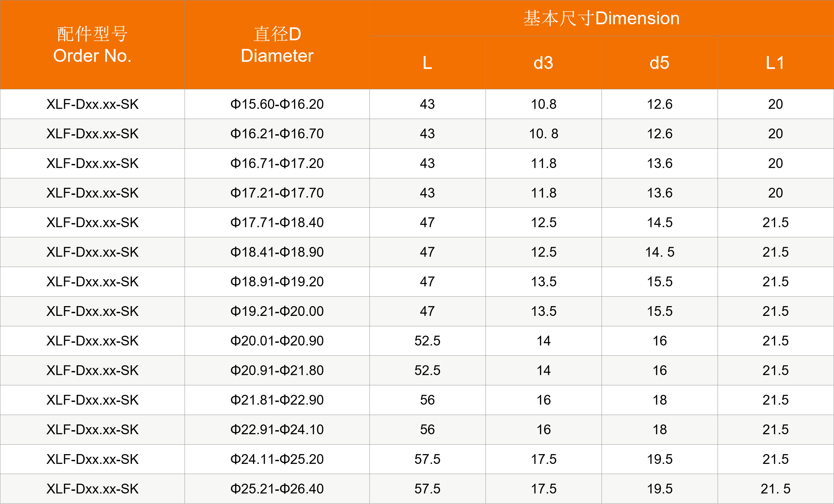This screenshot has height=504, width=834.
Task: Click d5 value in the Φ18.41-Φ18.90 row
Action: tap(659, 252)
